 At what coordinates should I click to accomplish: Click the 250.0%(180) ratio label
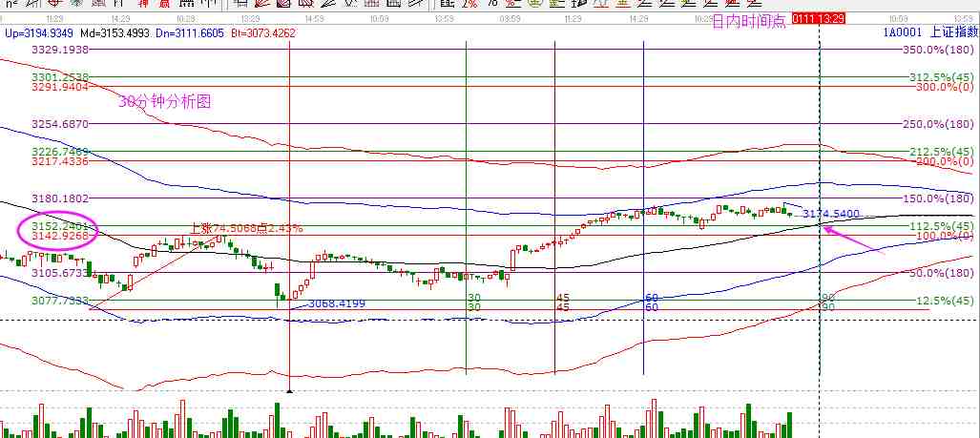(938, 124)
